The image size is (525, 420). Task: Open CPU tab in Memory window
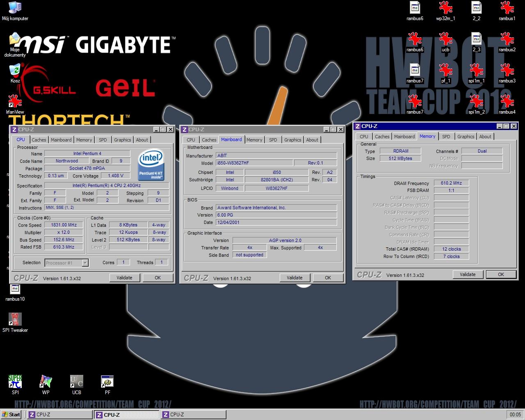coord(364,137)
